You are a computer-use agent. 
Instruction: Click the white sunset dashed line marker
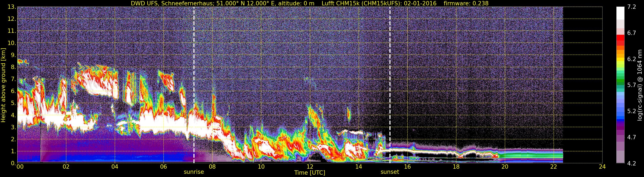pyautogui.click(x=390, y=85)
